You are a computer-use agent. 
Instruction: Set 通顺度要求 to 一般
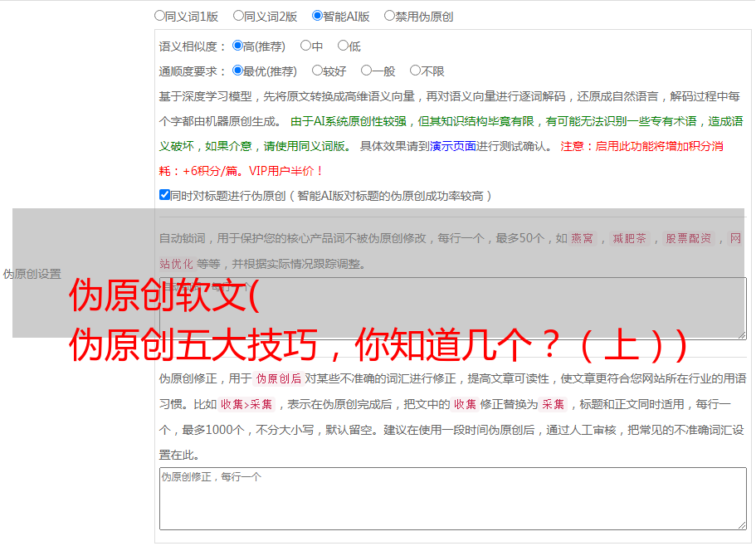click(x=367, y=71)
